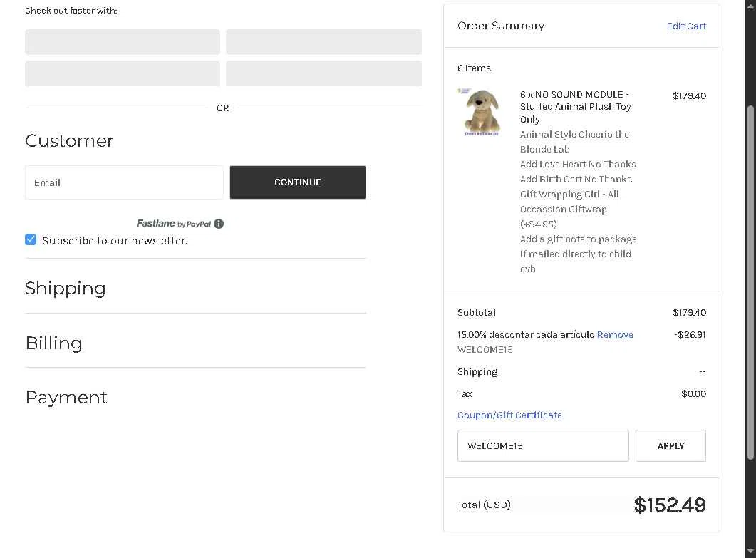Click the Fastlane info icon
Viewport: 756px width, 558px height.
click(219, 224)
